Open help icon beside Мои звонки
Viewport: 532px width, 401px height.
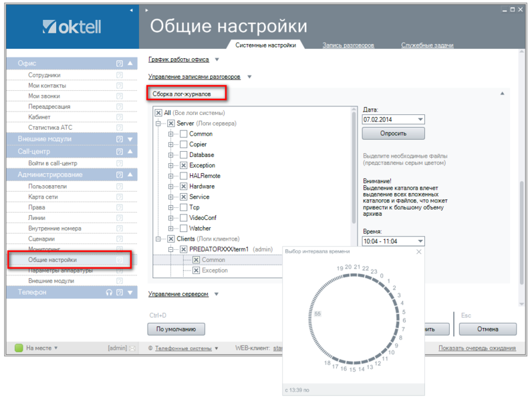120,96
